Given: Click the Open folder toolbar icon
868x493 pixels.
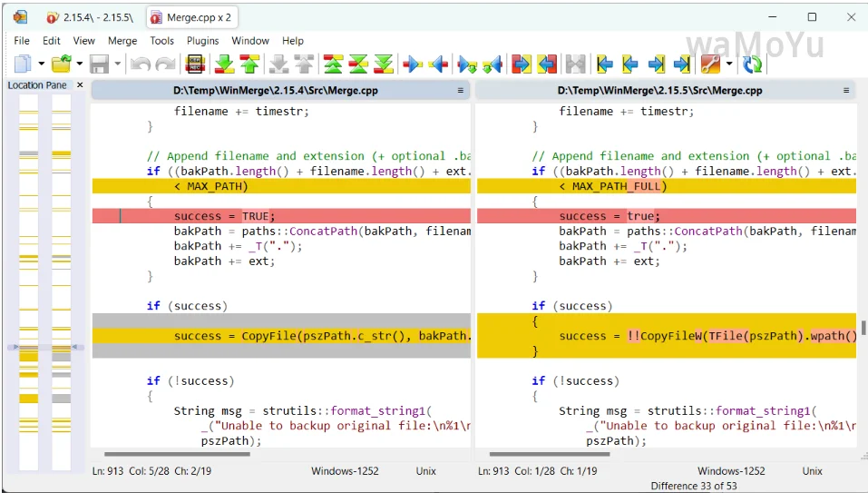Looking at the screenshot, I should (62, 64).
